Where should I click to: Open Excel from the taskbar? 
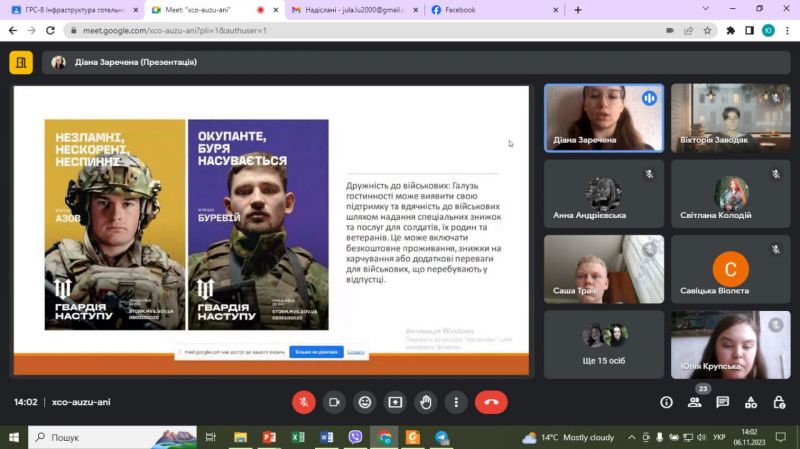tap(297, 437)
